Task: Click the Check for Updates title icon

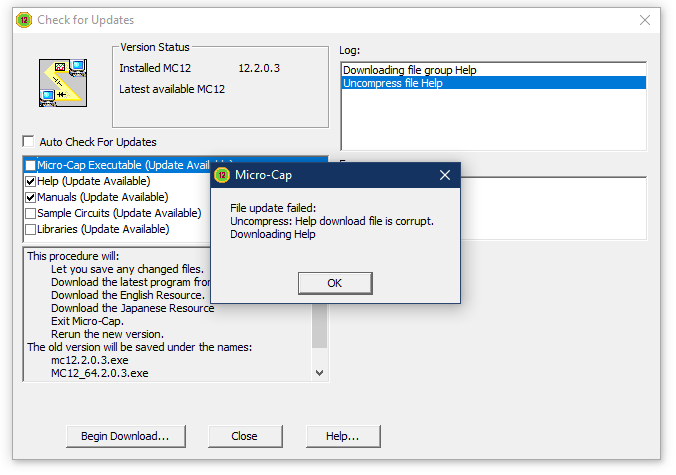Action: pos(24,20)
